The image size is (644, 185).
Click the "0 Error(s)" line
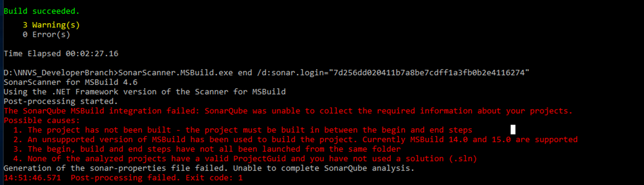click(46, 34)
